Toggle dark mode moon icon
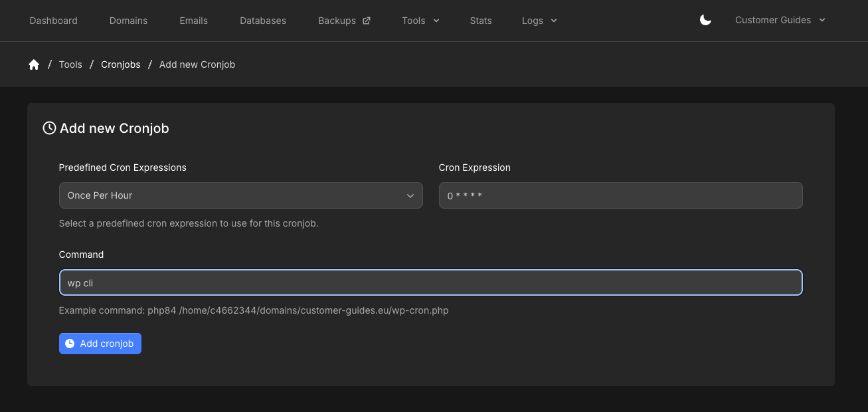 (x=705, y=20)
